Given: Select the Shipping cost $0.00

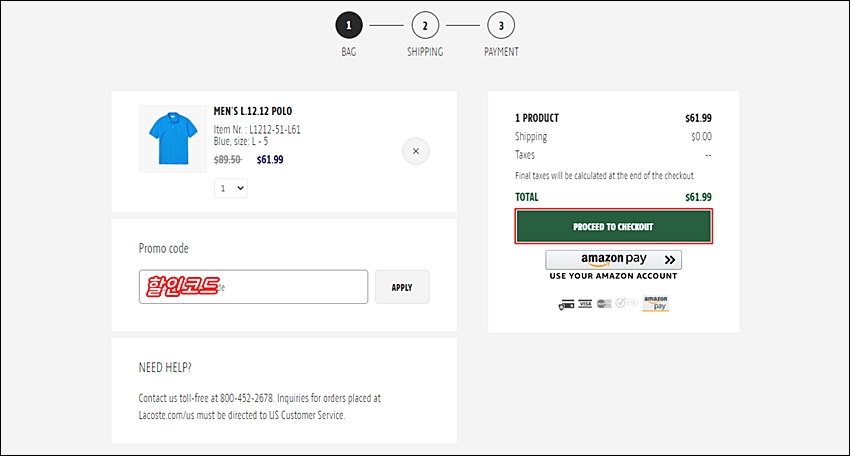Looking at the screenshot, I should point(701,137).
